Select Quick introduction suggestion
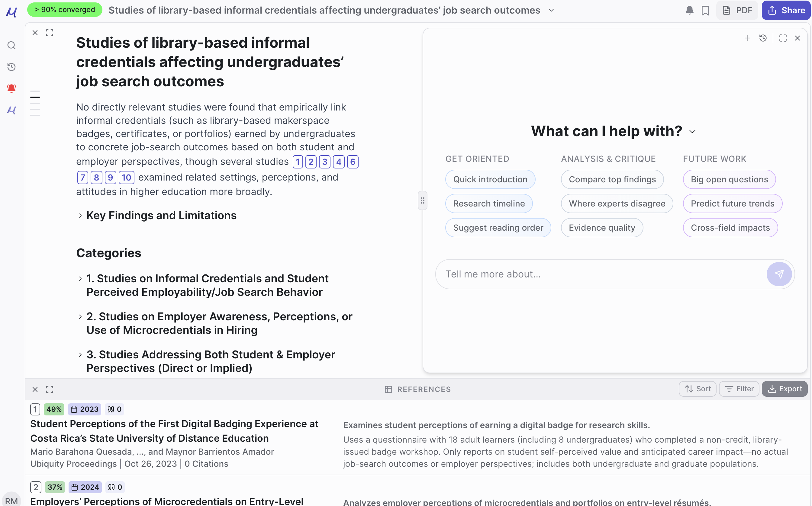Screen dimensions: 812x506 pyautogui.click(x=490, y=179)
